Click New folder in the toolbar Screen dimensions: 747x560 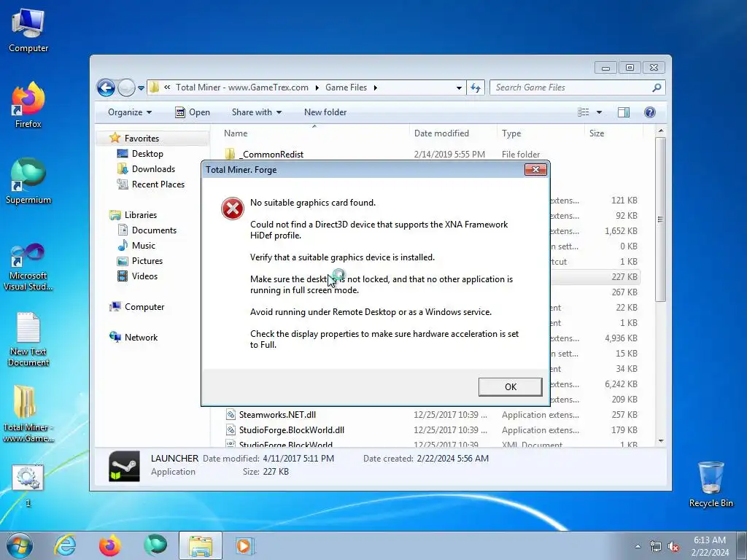point(325,112)
